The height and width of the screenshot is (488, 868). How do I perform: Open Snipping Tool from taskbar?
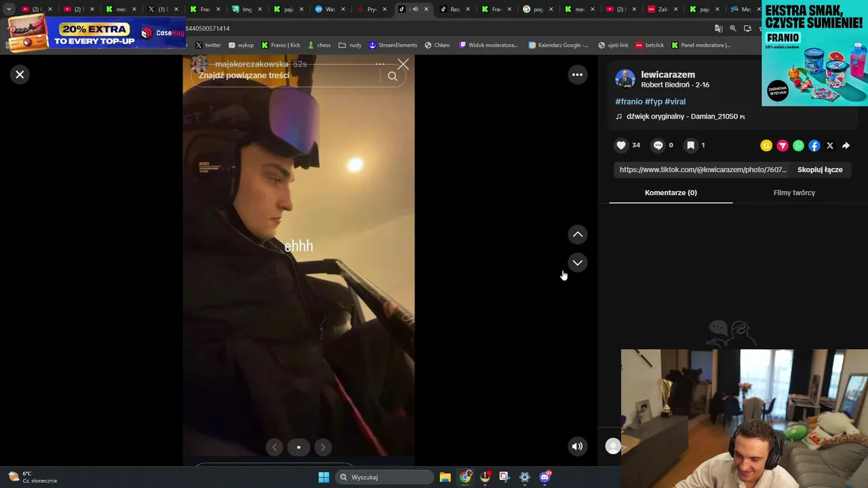tap(505, 477)
